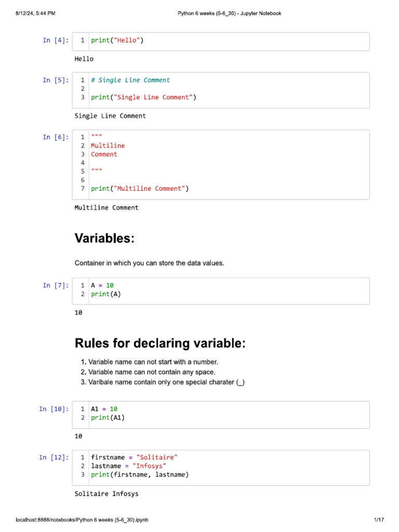Click the Variables: heading
The height and width of the screenshot is (532, 399).
pos(104,238)
